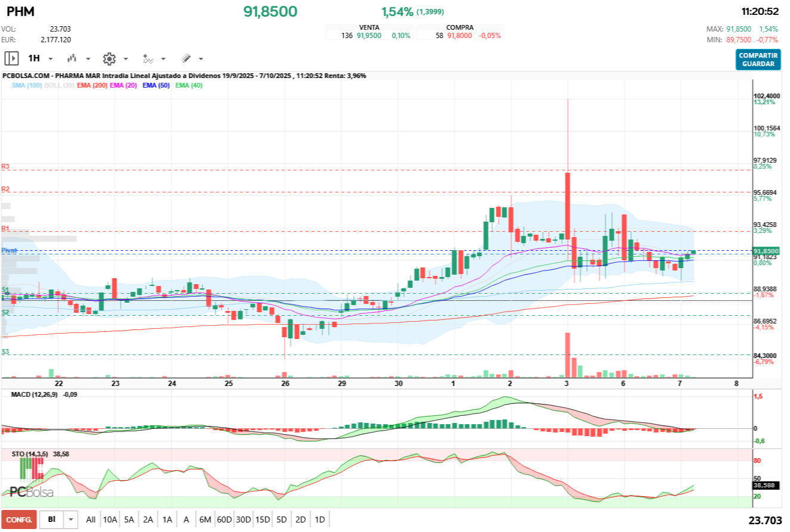Open the gear settings icon
Viewport: 790px width, 532px height.
point(109,58)
